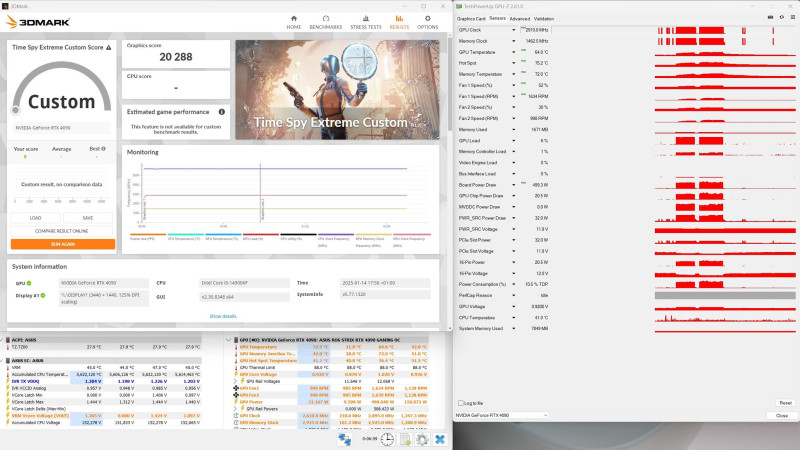Collapse the GPU [#0] NVIDIA RTX 4090 group
Viewport: 800px width, 450px height.
pos(229,340)
